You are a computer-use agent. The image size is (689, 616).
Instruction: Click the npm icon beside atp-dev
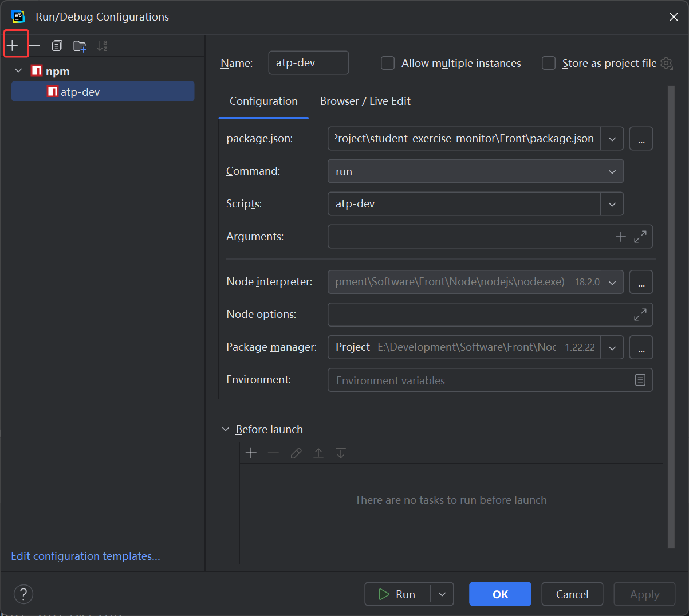[x=53, y=92]
